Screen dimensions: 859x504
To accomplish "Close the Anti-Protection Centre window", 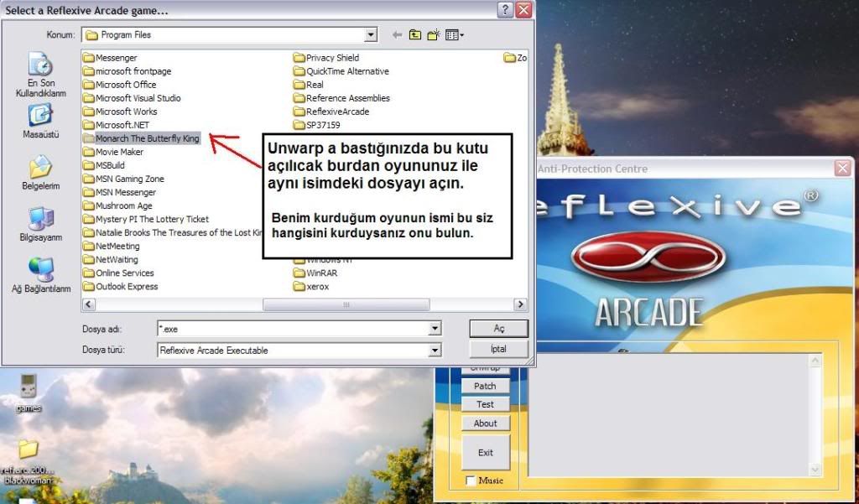I will point(843,169).
